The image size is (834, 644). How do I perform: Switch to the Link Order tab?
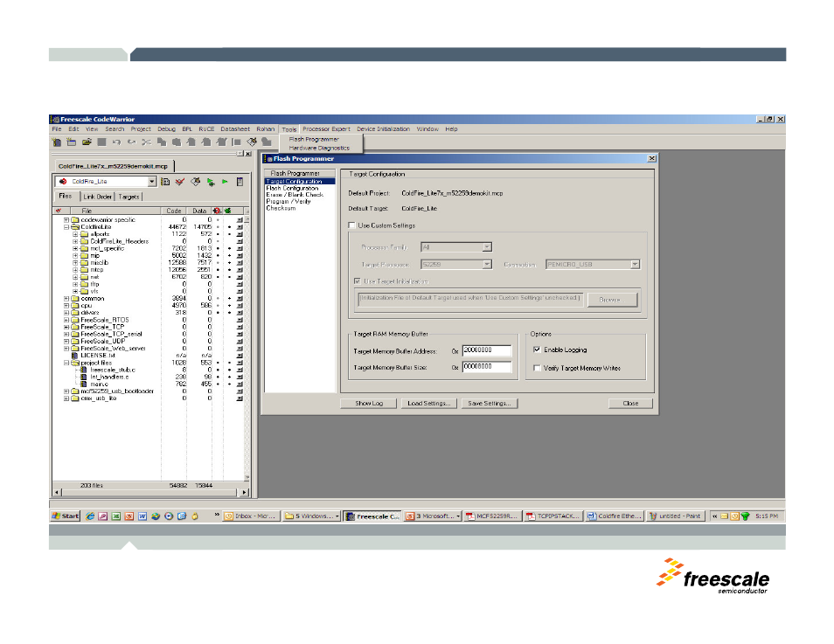97,197
